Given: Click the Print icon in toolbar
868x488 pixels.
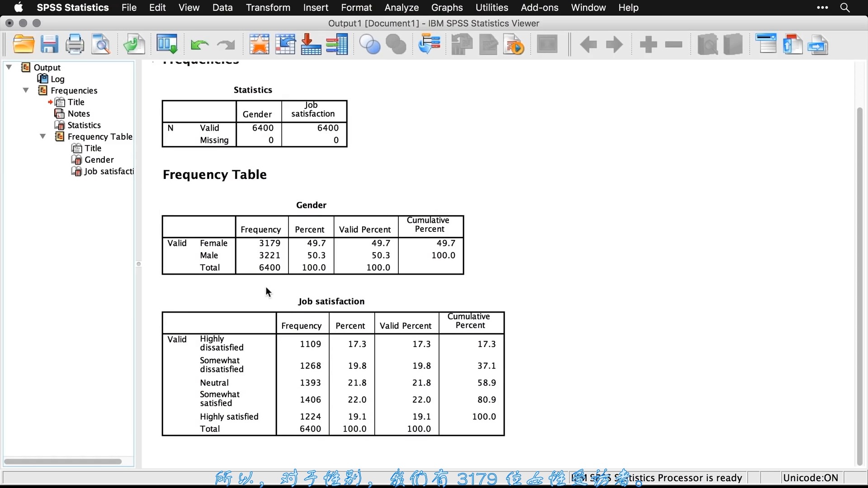Looking at the screenshot, I should [75, 45].
